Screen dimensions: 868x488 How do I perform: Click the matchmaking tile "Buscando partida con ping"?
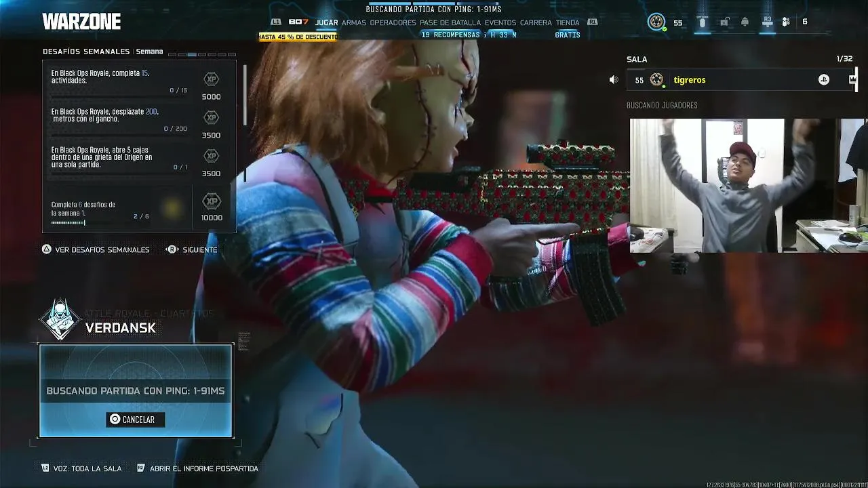(136, 390)
